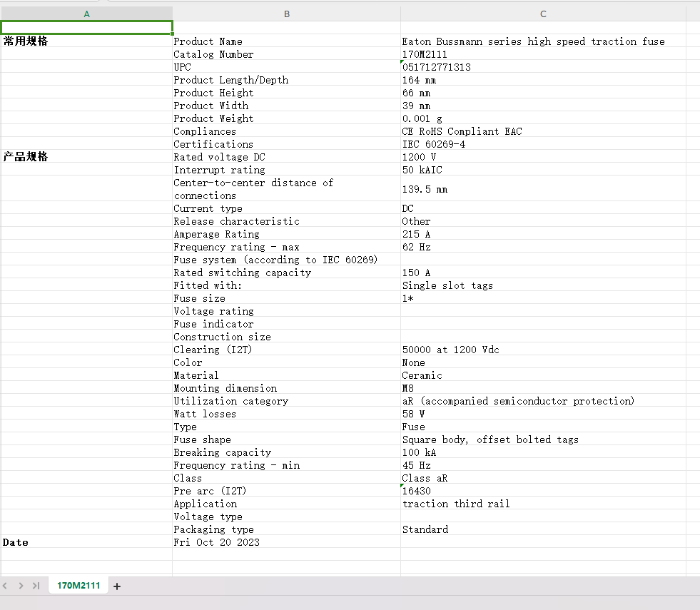This screenshot has width=700, height=610.
Task: Select column B header
Action: (x=287, y=14)
